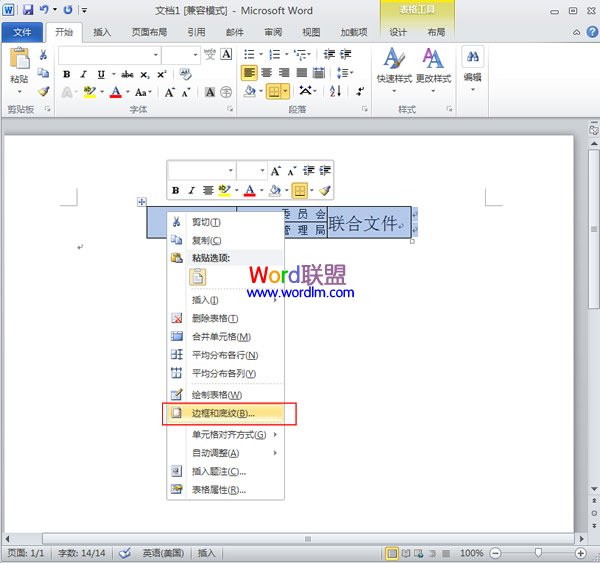Click the Multilevel List icon
The width and height of the screenshot is (600, 563).
point(300,55)
